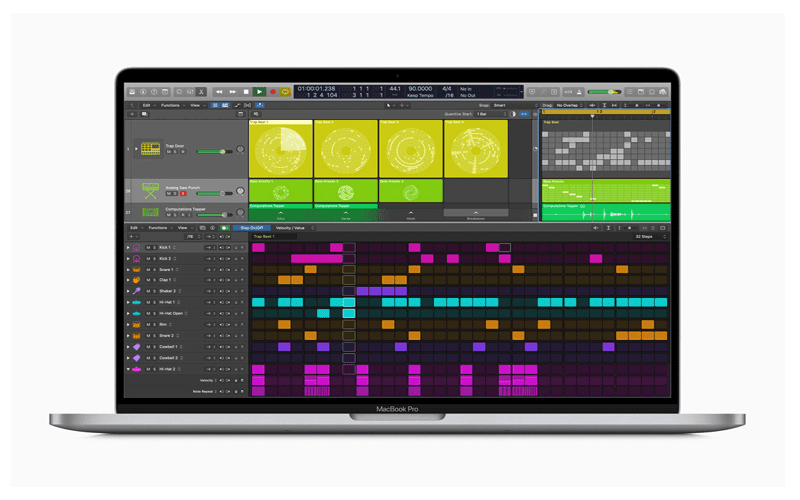
Task: Expand the Cowbell 1 row disclosure triangle
Action: pos(127,347)
